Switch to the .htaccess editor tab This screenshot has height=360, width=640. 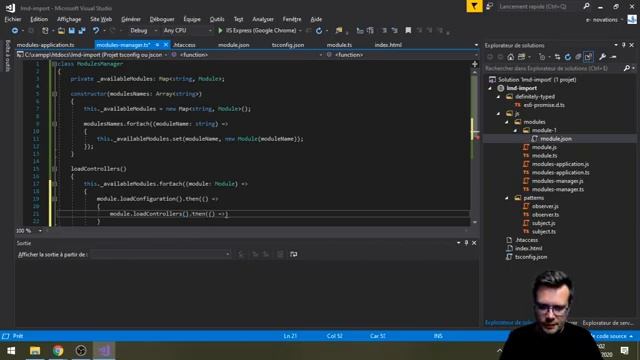pyautogui.click(x=184, y=45)
